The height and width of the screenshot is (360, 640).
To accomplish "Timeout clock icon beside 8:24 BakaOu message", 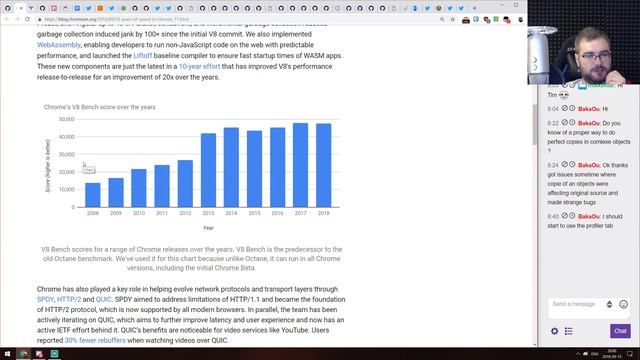I will pyautogui.click(x=572, y=164).
